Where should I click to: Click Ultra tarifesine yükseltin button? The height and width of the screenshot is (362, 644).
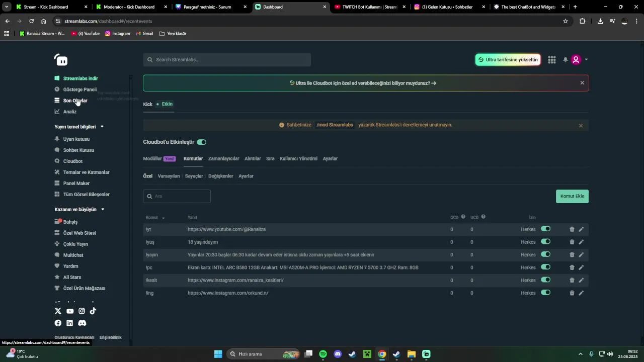pos(508,60)
